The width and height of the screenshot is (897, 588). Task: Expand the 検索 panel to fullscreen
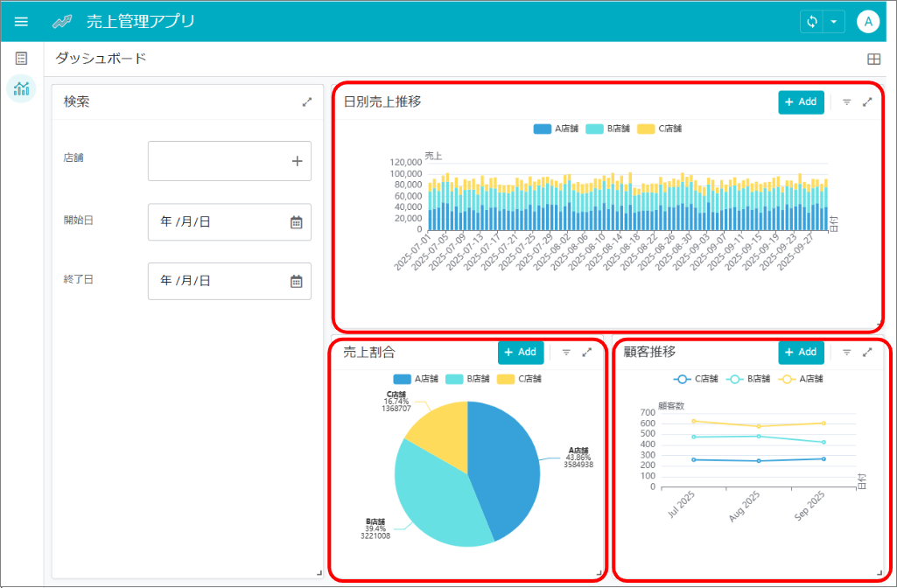pyautogui.click(x=307, y=101)
